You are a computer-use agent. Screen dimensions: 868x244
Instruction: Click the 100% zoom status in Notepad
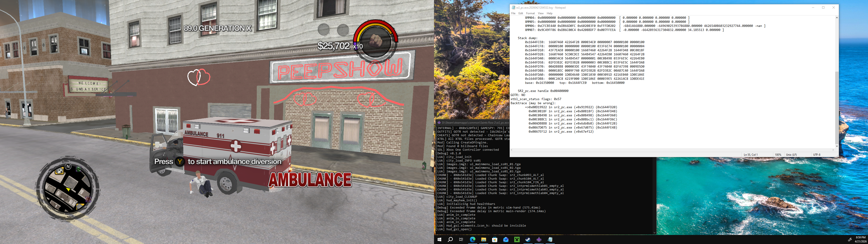(778, 155)
